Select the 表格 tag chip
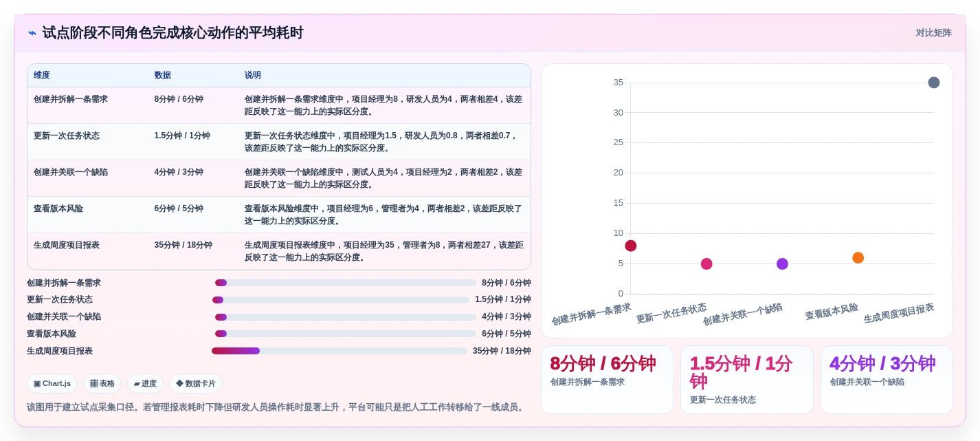Screen dimensions: 980x441 pyautogui.click(x=102, y=384)
